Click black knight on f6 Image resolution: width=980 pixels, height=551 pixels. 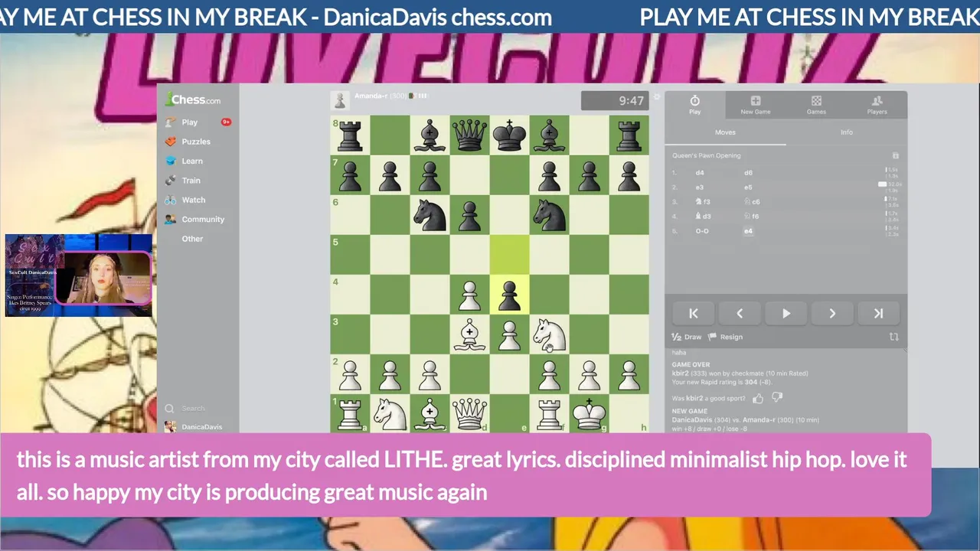coord(549,215)
